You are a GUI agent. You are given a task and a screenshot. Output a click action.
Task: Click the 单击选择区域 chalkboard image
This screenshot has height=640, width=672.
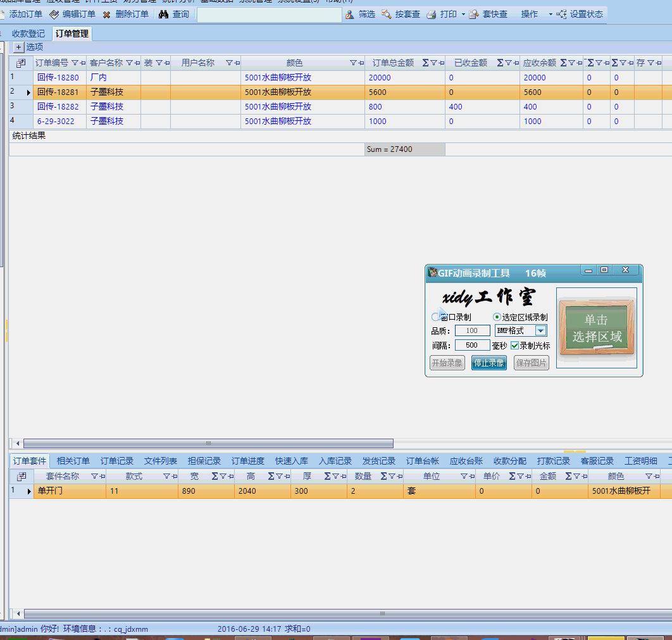tap(596, 328)
